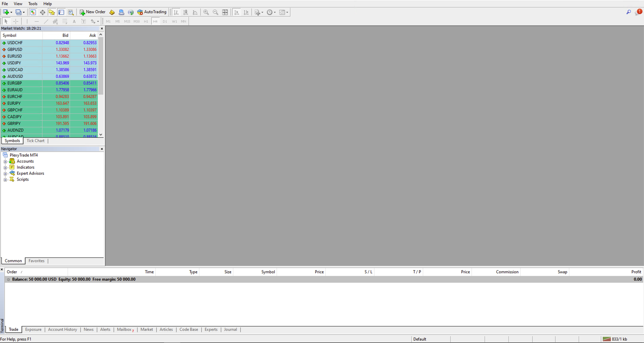Switch to line chart icon
This screenshot has width=644, height=343.
(195, 12)
